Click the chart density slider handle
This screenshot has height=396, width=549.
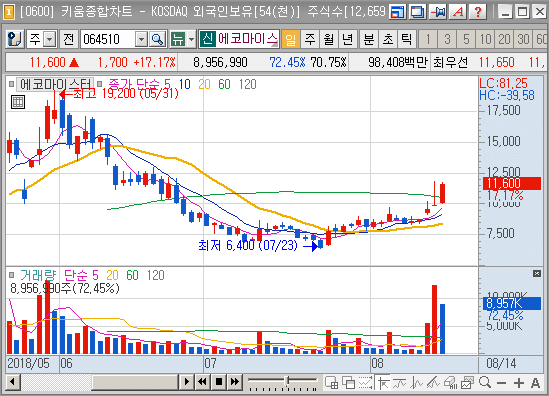click(x=287, y=381)
